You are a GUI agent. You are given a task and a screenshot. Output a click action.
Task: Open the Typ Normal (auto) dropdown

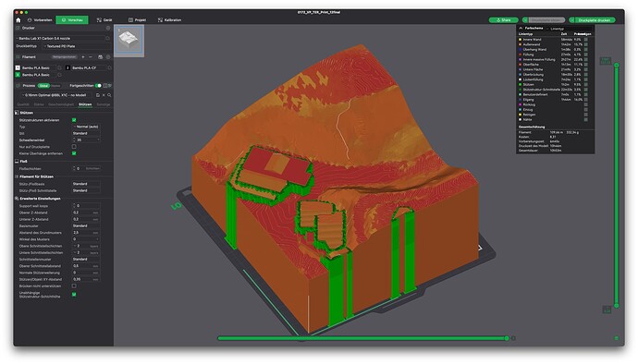coord(86,127)
